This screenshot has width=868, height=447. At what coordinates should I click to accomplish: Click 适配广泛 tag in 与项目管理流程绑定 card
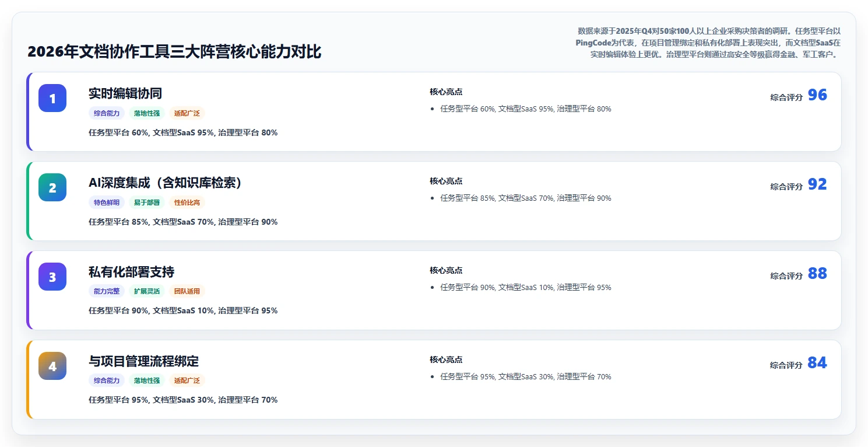point(187,380)
